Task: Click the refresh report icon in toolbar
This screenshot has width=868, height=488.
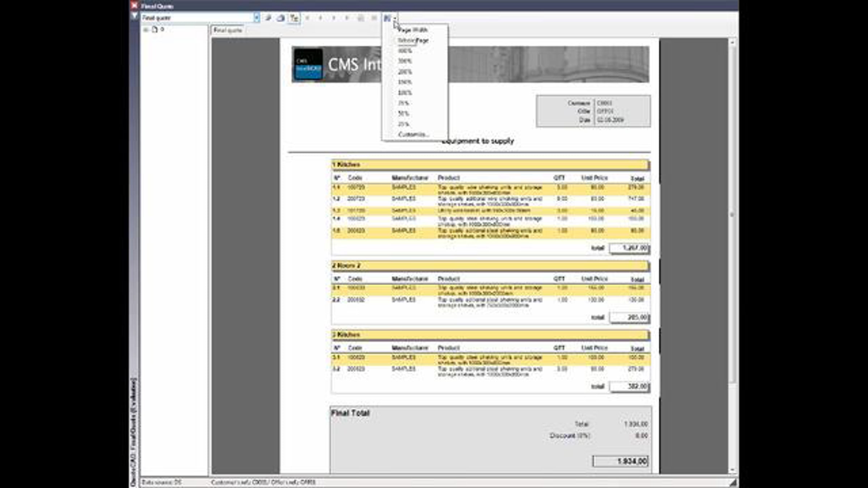Action: coord(268,18)
